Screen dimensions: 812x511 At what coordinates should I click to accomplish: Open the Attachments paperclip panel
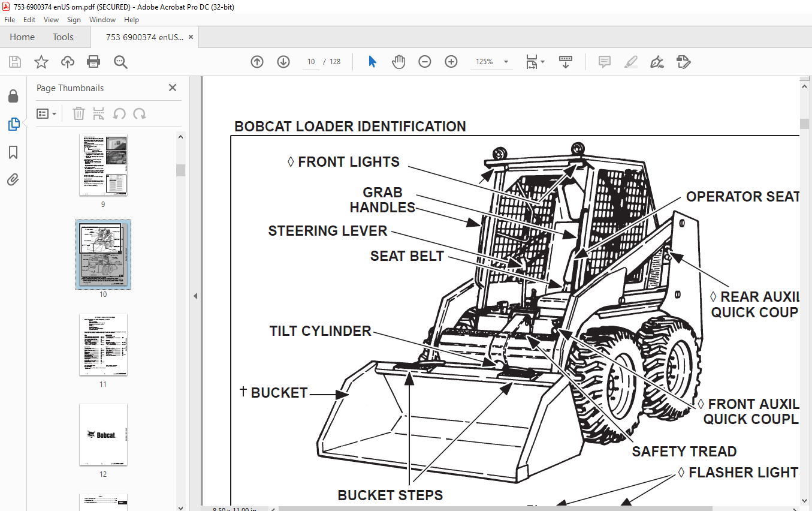[x=13, y=179]
